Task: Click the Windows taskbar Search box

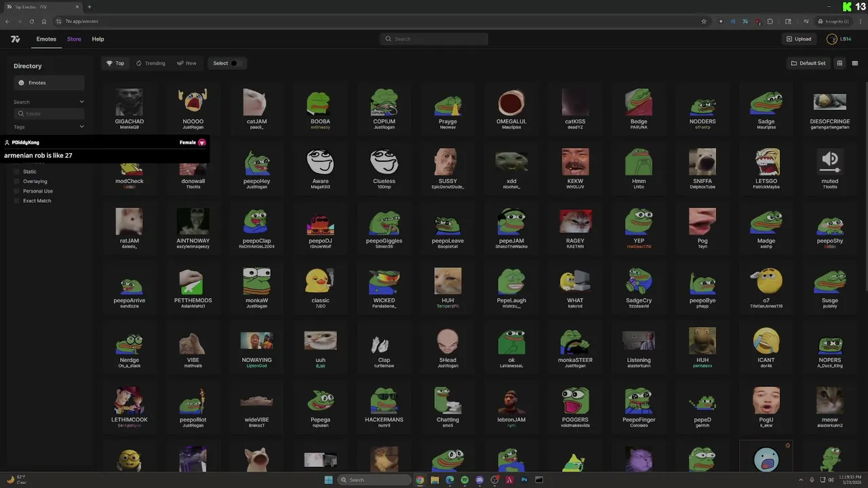Action: pyautogui.click(x=375, y=480)
